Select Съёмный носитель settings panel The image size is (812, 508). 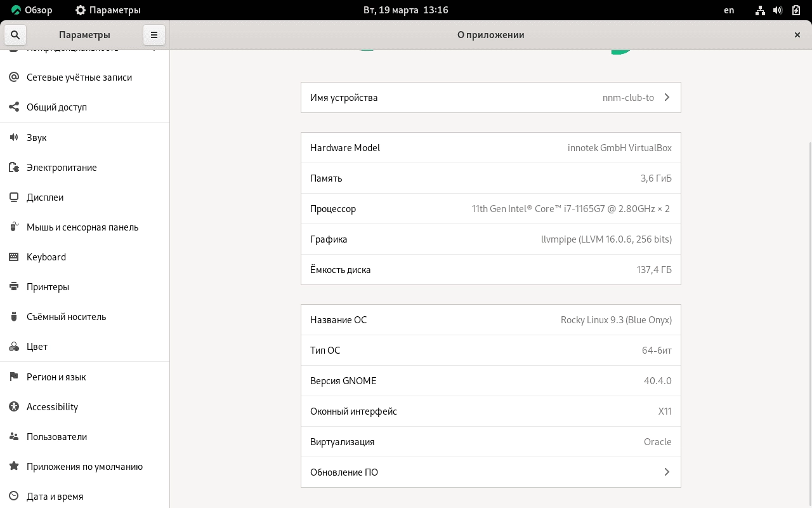(x=85, y=316)
